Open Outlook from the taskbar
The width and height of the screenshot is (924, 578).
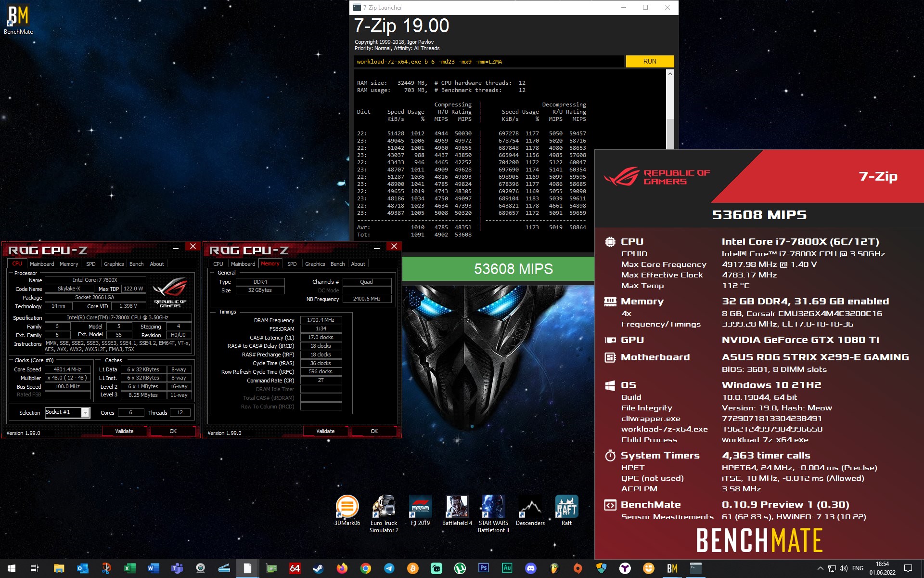tap(82, 568)
